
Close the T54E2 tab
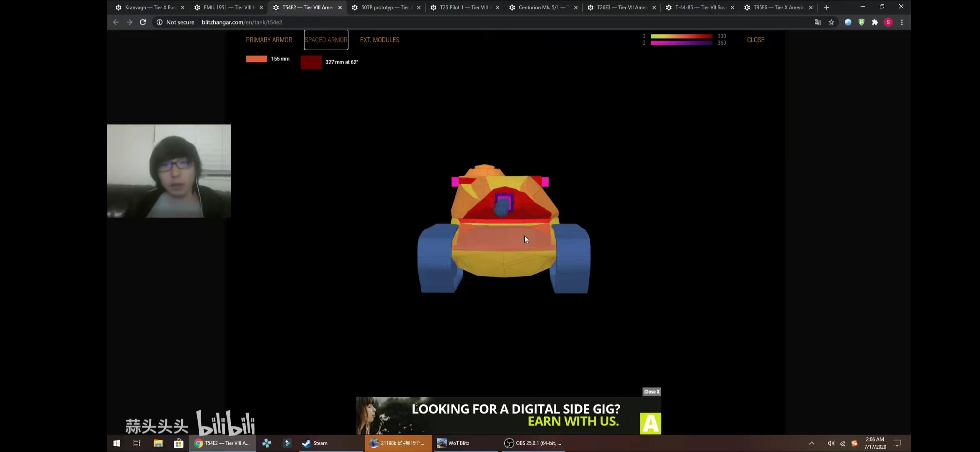[340, 8]
